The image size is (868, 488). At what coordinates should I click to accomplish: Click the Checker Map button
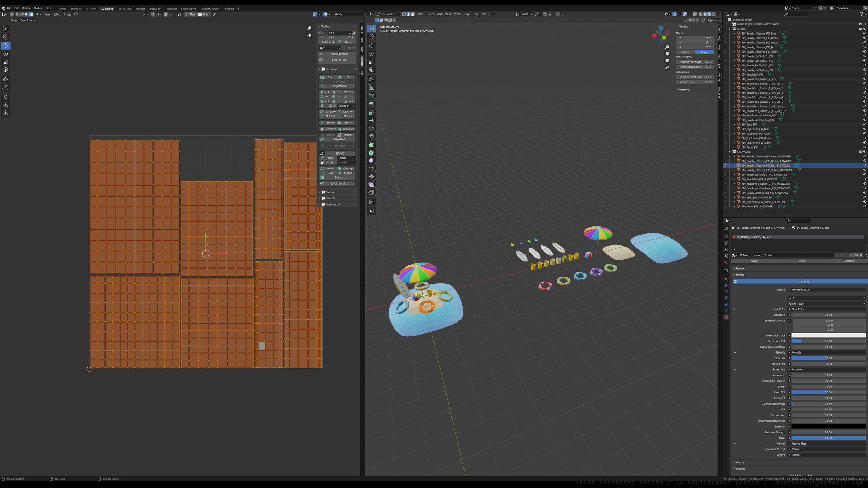[x=339, y=60]
